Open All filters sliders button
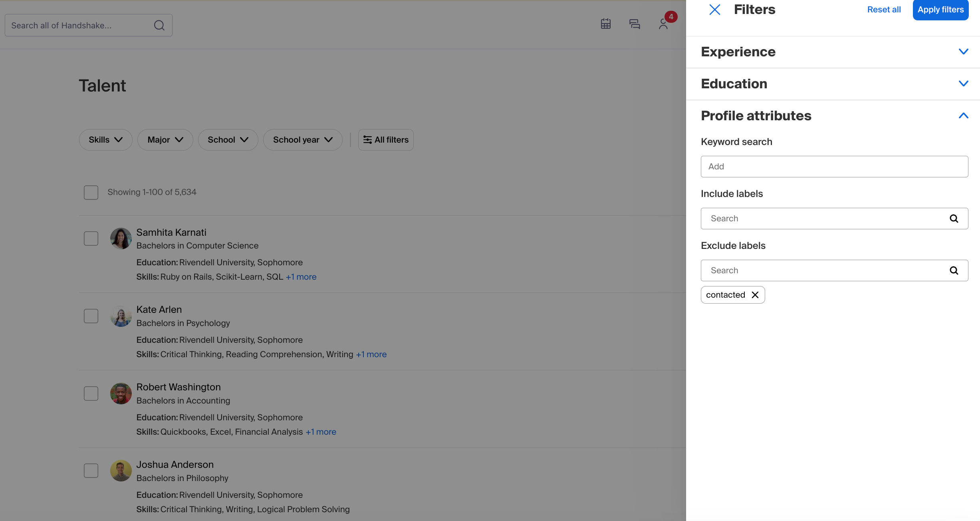980x521 pixels. click(x=386, y=140)
